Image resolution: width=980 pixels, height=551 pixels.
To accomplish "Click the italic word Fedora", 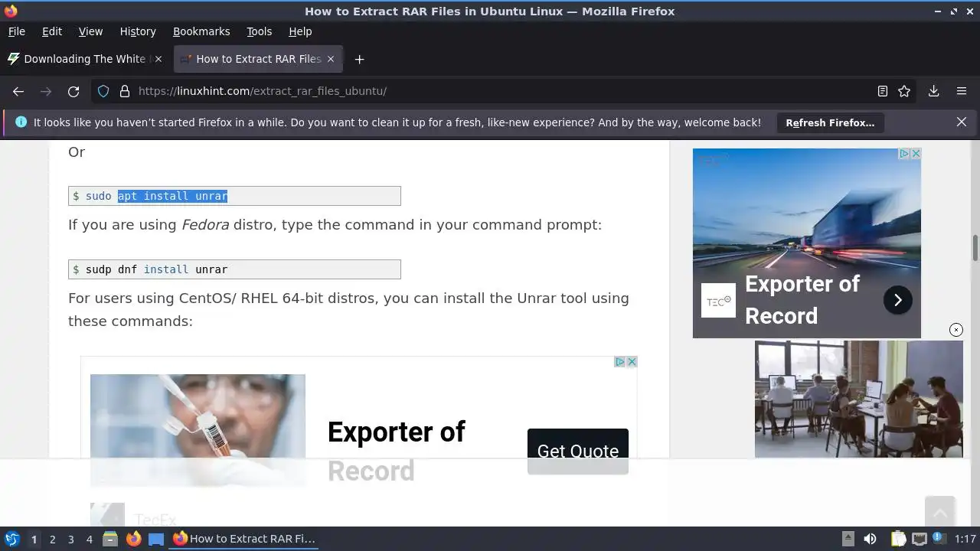I will coord(205,225).
